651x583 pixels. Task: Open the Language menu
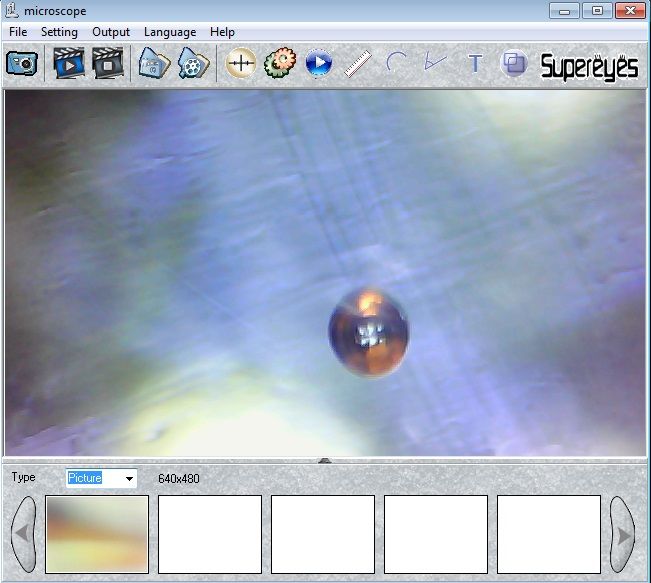(x=170, y=32)
